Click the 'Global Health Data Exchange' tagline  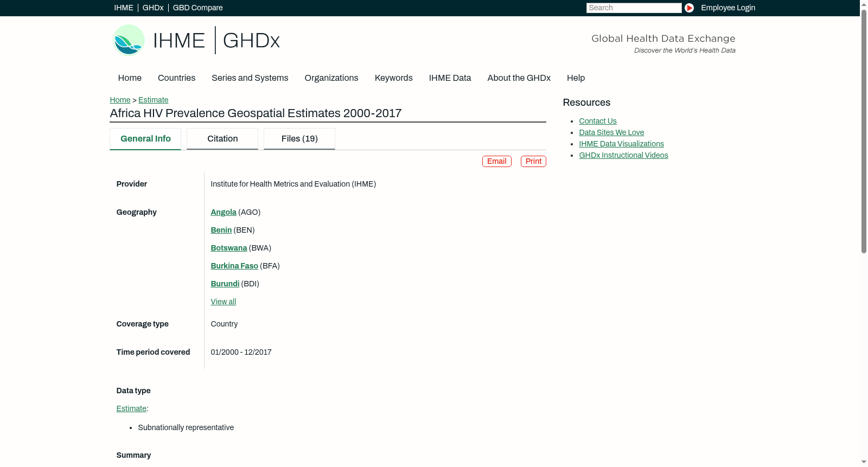(663, 39)
